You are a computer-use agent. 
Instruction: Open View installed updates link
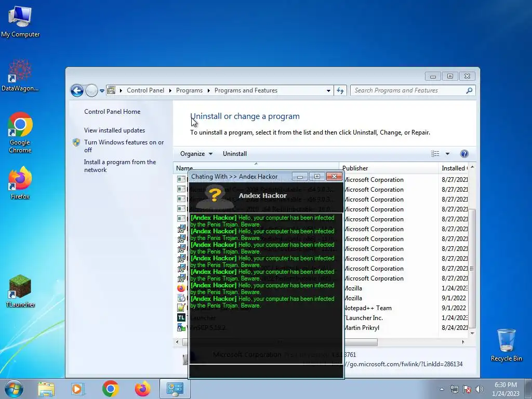tap(114, 130)
